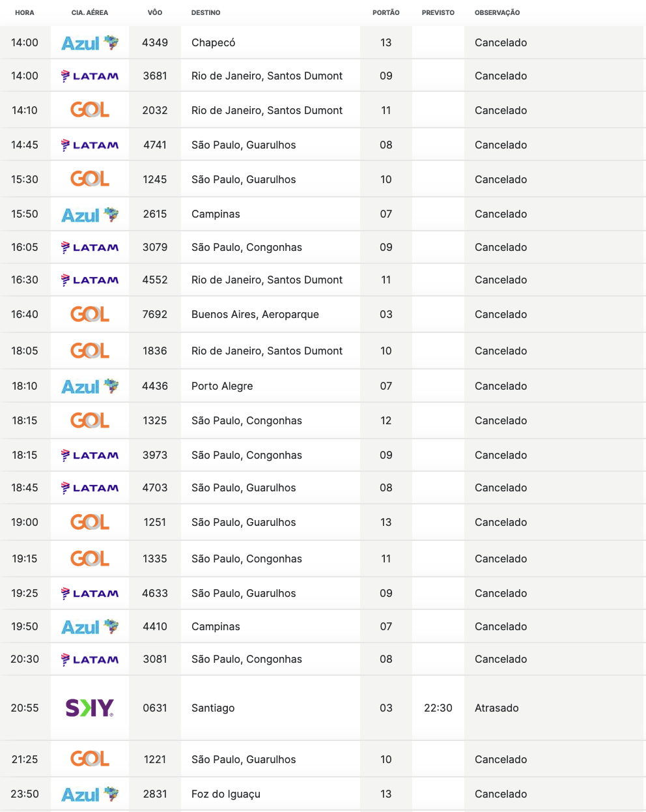Click the SKY airline logo for Santiago flight
The image size is (646, 812).
(90, 708)
